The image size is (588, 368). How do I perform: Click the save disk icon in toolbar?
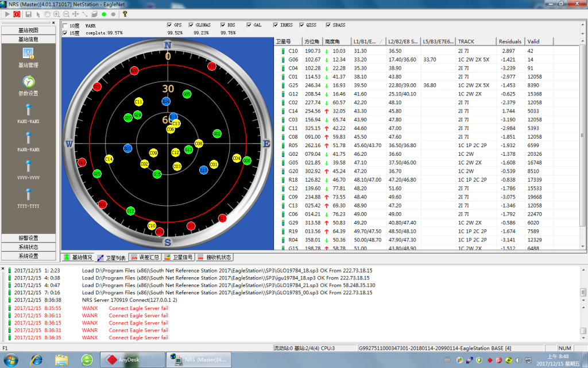[28, 14]
